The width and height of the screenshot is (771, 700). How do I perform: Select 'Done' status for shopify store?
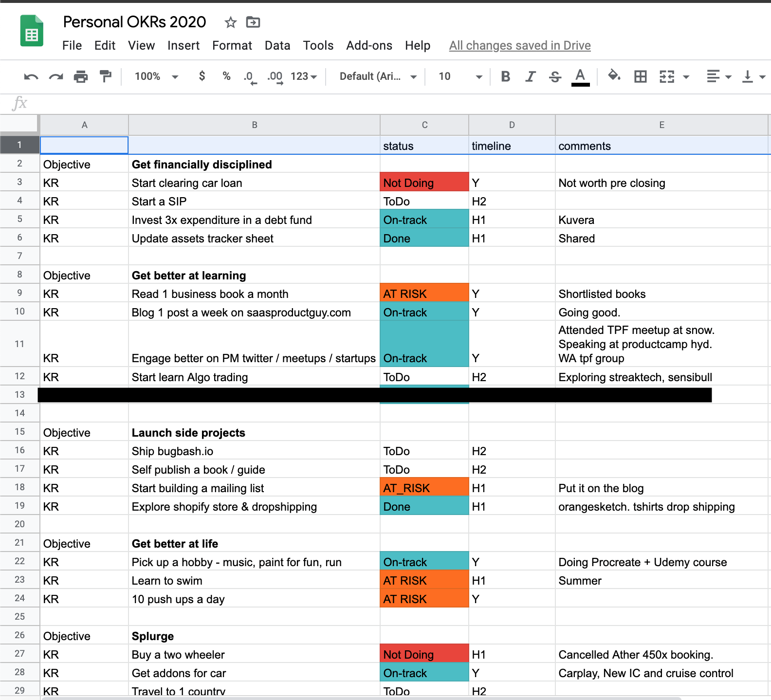point(424,506)
